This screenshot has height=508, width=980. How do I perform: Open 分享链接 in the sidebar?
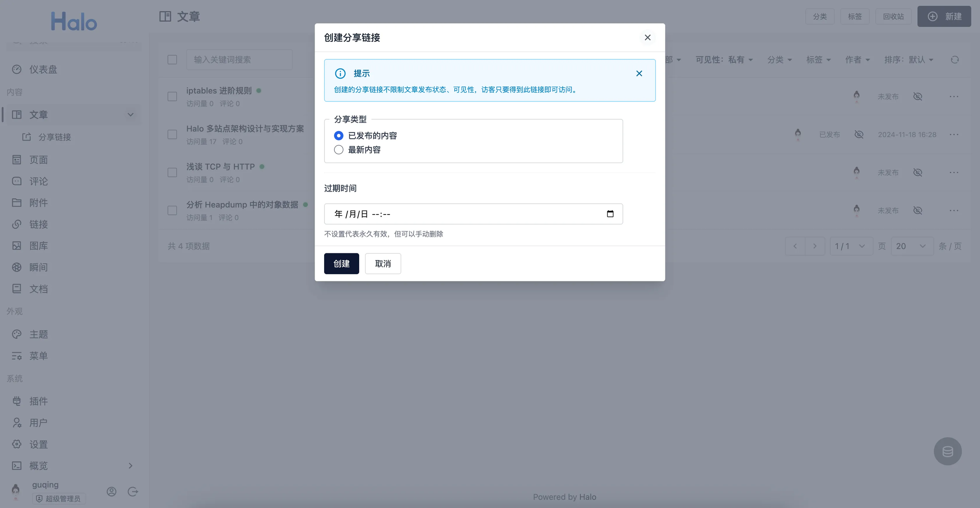(x=54, y=137)
